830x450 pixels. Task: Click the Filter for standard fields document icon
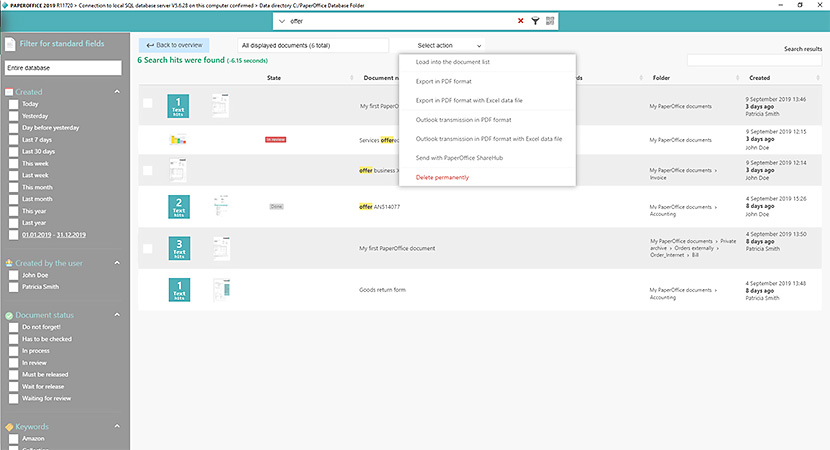(10, 44)
